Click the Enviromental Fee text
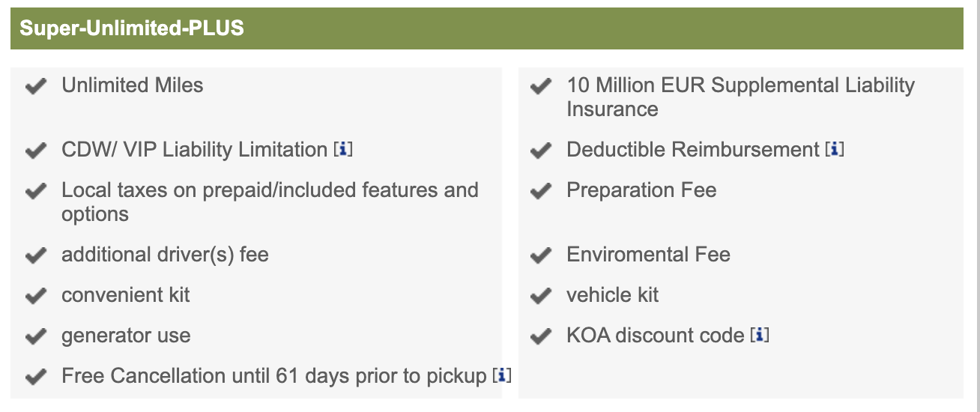This screenshot has width=980, height=412. (648, 255)
